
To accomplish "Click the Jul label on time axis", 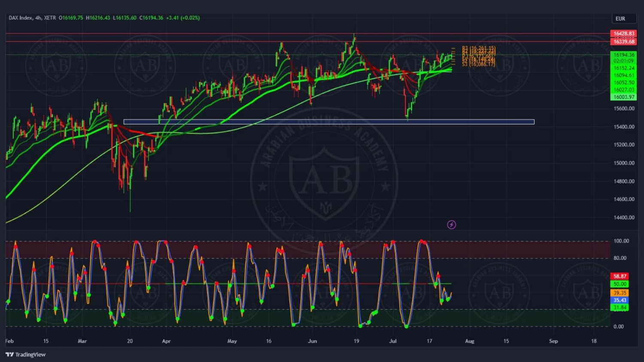I will (x=393, y=341).
